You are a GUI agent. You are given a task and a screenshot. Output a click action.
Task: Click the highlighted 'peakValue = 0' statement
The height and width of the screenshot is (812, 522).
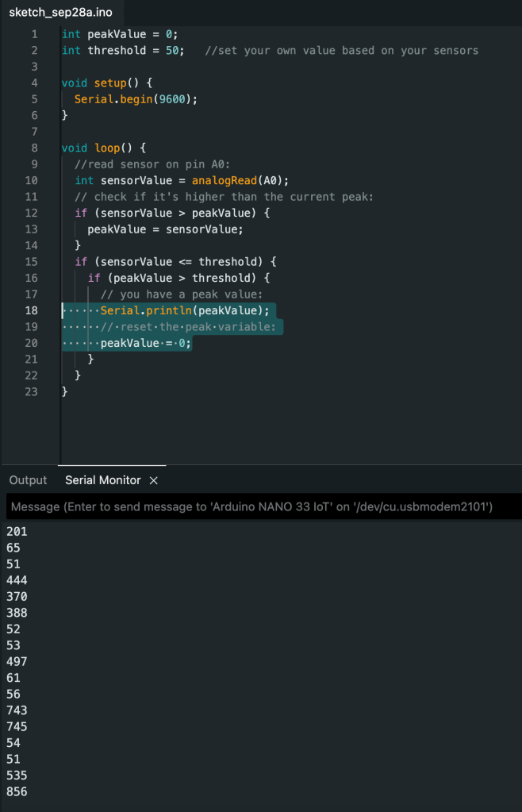[x=145, y=343]
